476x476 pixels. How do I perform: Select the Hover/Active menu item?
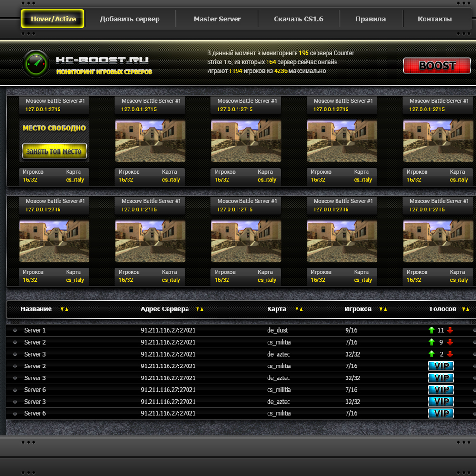(53, 19)
